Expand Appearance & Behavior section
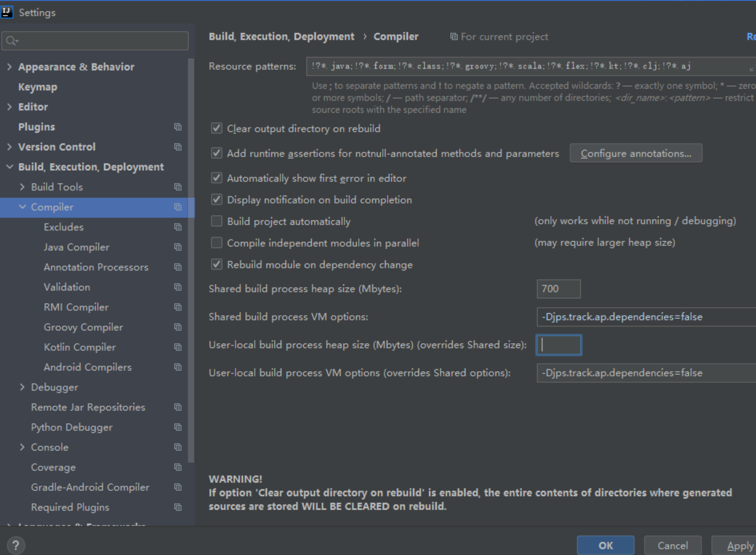The height and width of the screenshot is (555, 756). [x=9, y=67]
